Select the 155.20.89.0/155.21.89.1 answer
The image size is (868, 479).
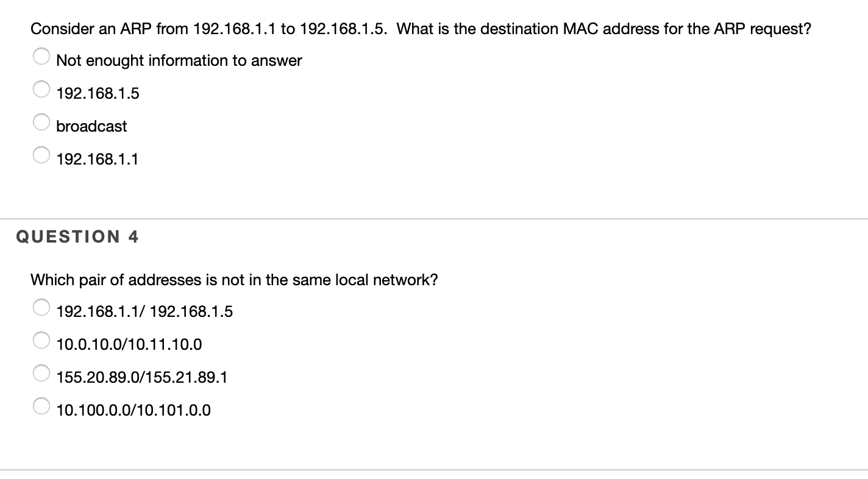pos(41,373)
